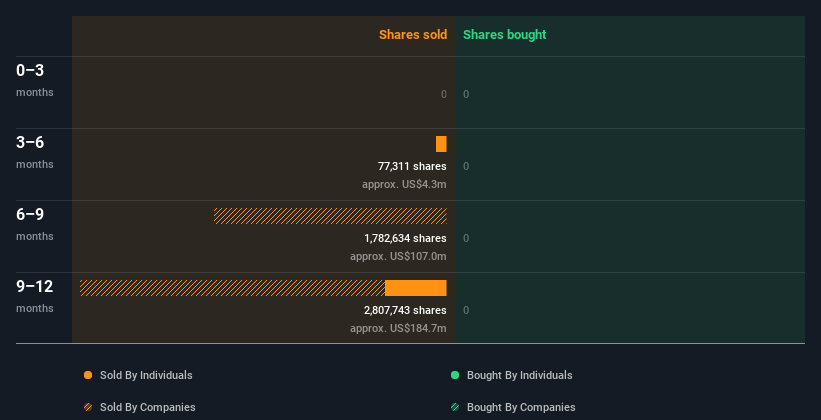The height and width of the screenshot is (420, 821).
Task: Toggle the Bought By Individuals legend label
Action: click(x=519, y=375)
